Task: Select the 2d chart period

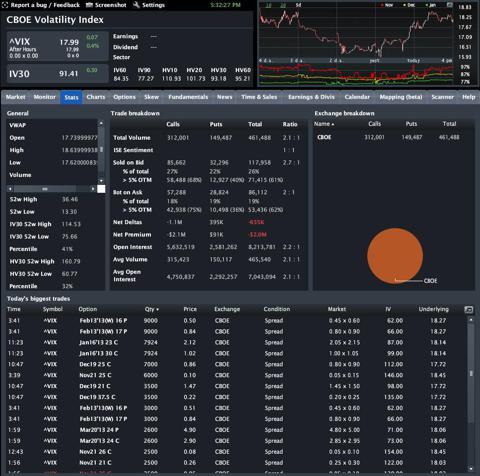Action: click(283, 5)
